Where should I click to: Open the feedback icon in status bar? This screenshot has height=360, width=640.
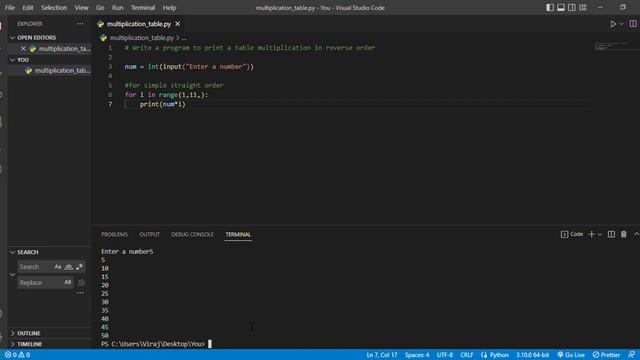tap(631, 355)
